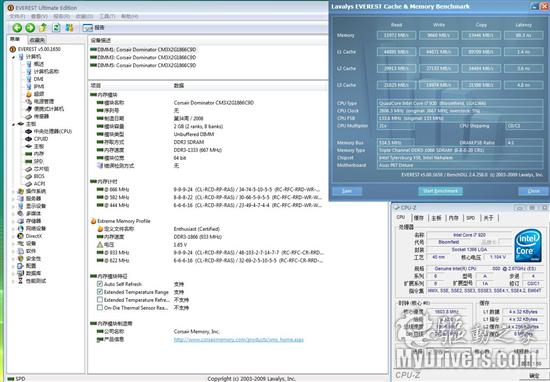Expand the 多媒体 tree branch

tap(14, 214)
